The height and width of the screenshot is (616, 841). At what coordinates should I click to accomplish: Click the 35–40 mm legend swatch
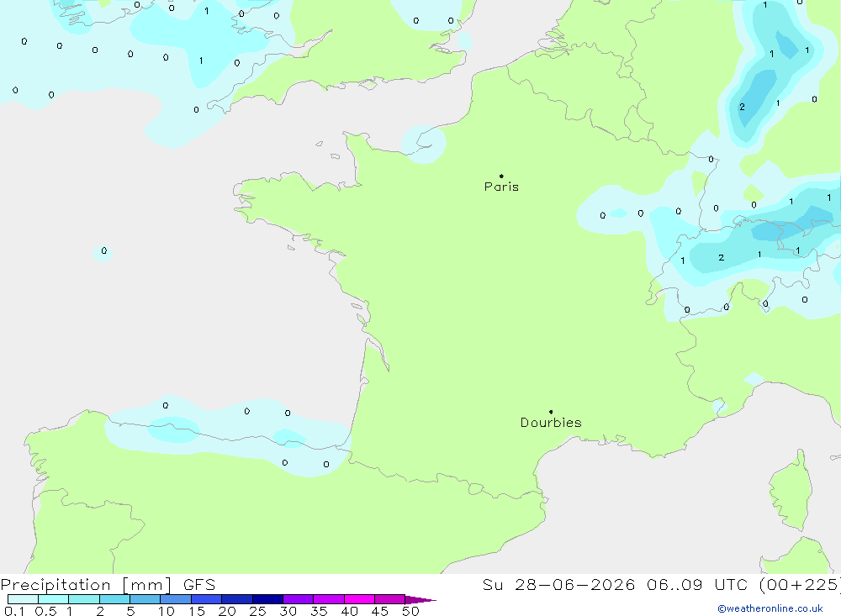pos(329,599)
